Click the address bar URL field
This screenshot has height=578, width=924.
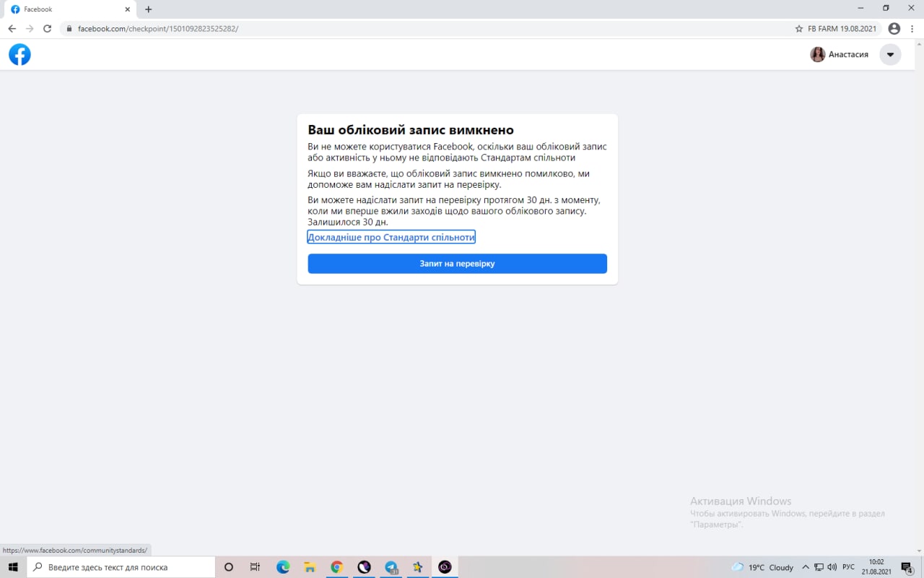(426, 29)
